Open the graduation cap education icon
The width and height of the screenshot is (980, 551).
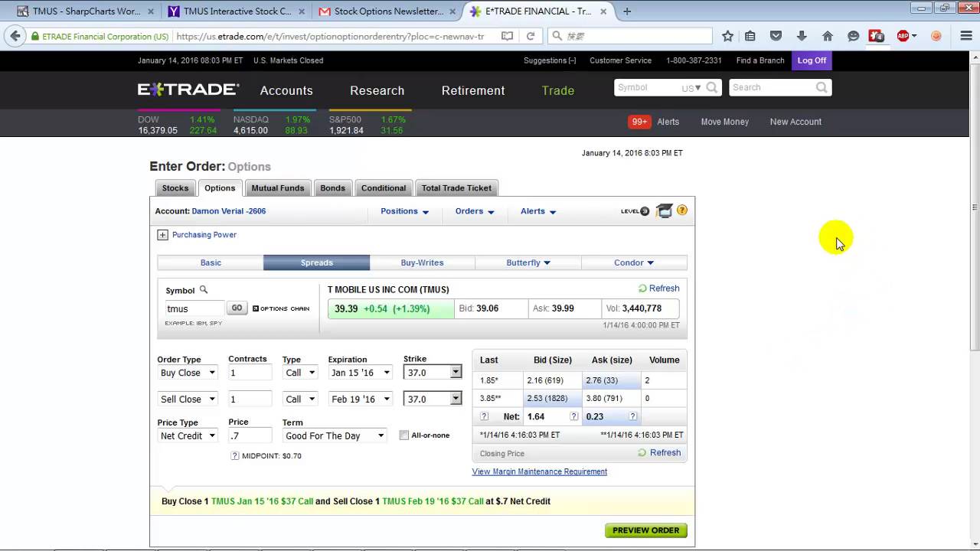point(665,210)
